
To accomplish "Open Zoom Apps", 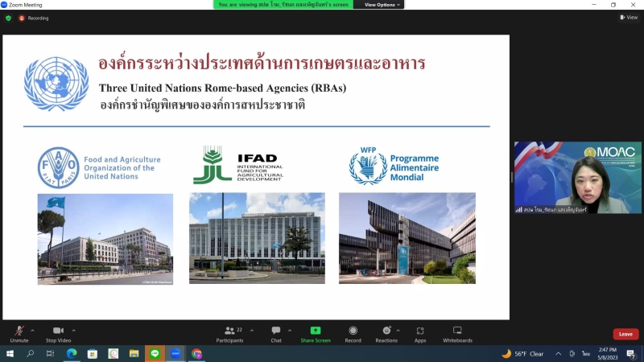I will 419,334.
